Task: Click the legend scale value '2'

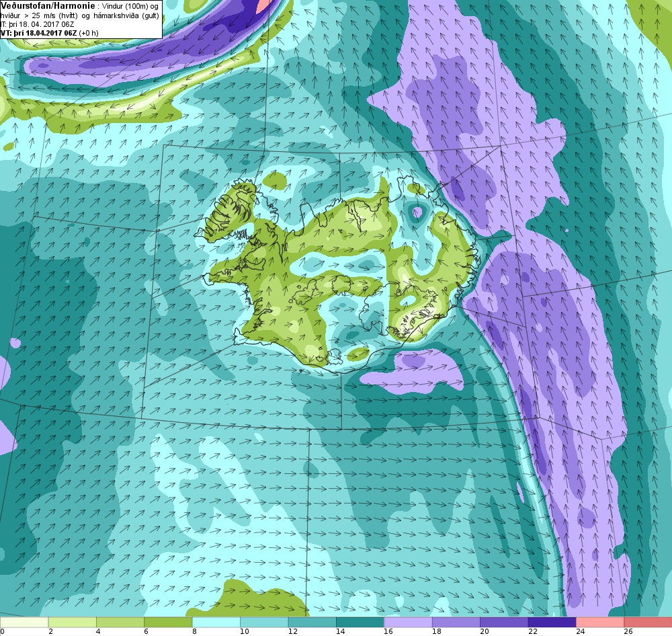Action: pos(50,631)
